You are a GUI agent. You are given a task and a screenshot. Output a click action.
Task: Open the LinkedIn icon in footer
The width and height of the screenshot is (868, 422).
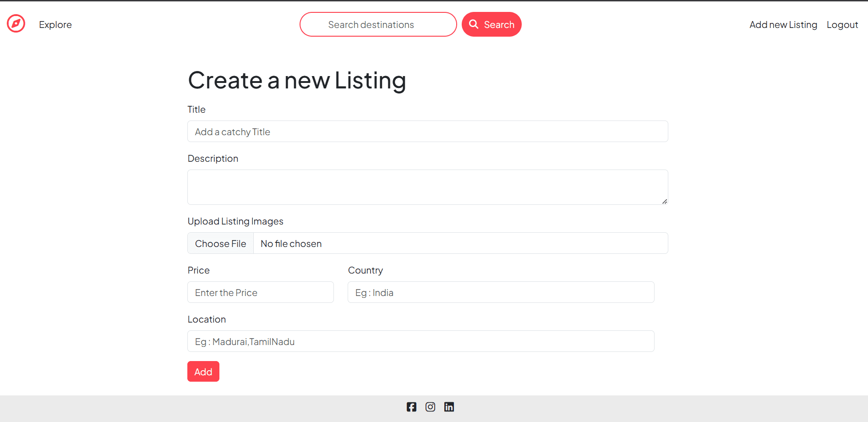point(449,407)
